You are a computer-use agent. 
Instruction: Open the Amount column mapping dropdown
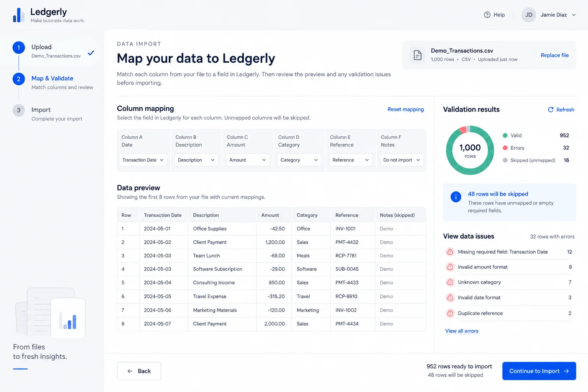[248, 160]
